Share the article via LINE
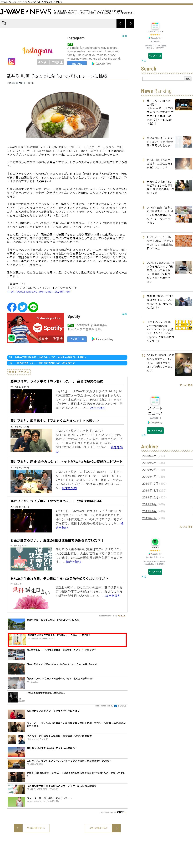The image size is (193, 868). 33,307
